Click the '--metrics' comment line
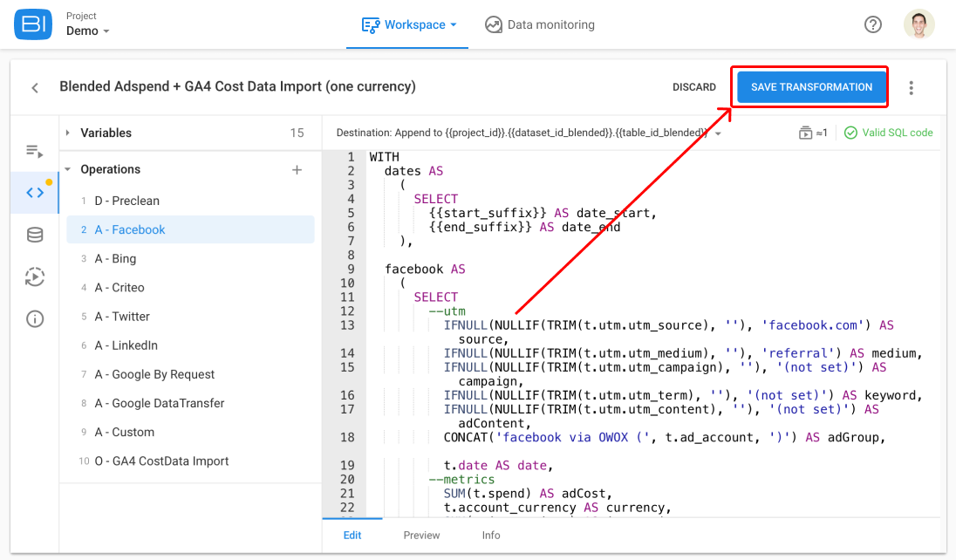The width and height of the screenshot is (956, 560). [461, 480]
